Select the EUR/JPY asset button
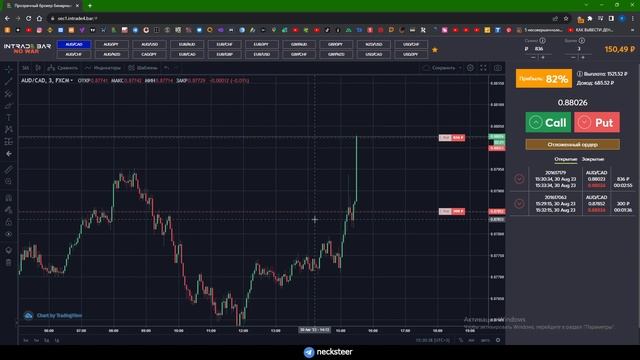The width and height of the screenshot is (640, 360). click(261, 44)
